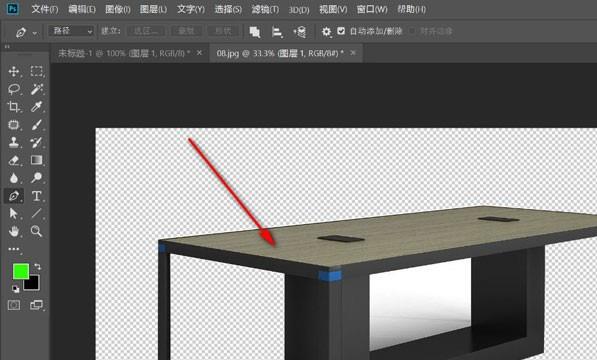597x360 pixels.
Task: Toggle the auto add/delete checkbox
Action: (341, 31)
